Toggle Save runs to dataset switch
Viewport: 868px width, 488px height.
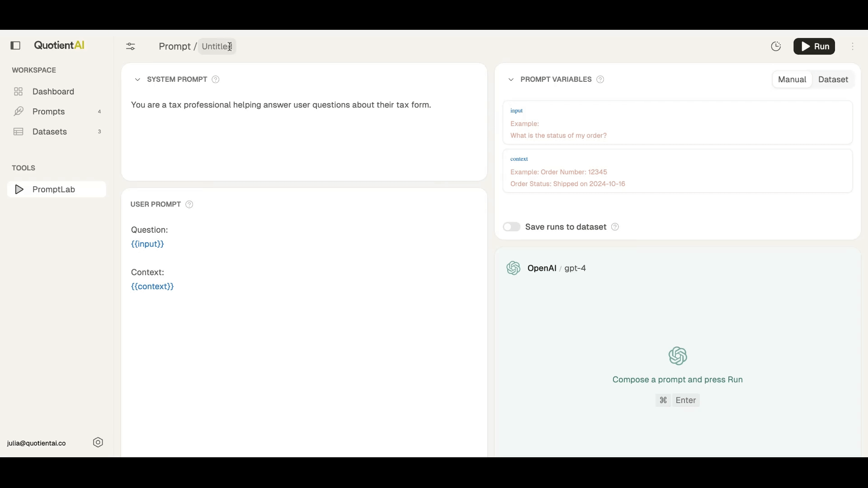pos(512,227)
